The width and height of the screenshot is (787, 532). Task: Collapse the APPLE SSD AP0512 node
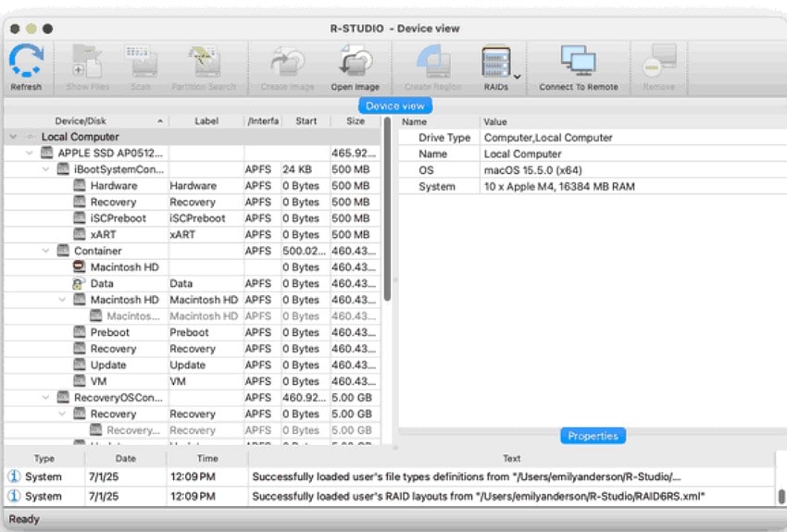(x=30, y=153)
